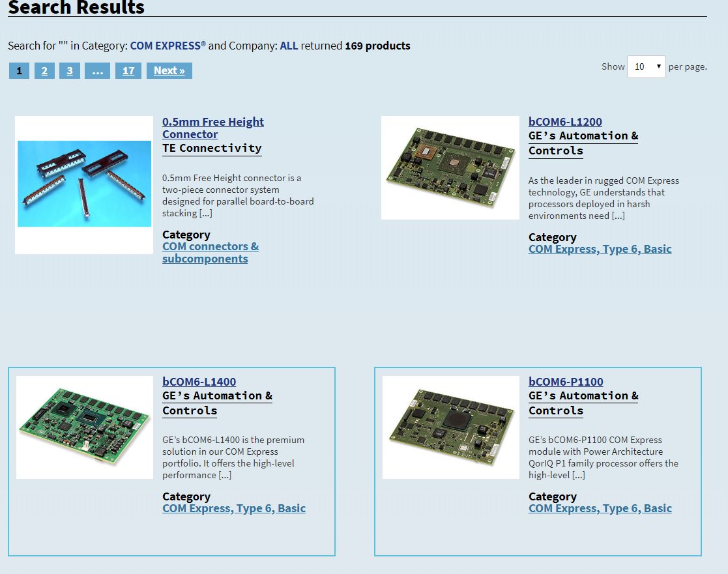Open bCOM6-L1400 category COM Express Type 6 Basic
The height and width of the screenshot is (574, 728).
tap(233, 509)
